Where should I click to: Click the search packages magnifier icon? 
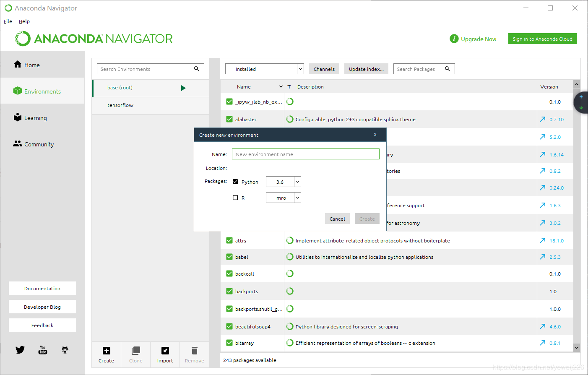pos(448,69)
